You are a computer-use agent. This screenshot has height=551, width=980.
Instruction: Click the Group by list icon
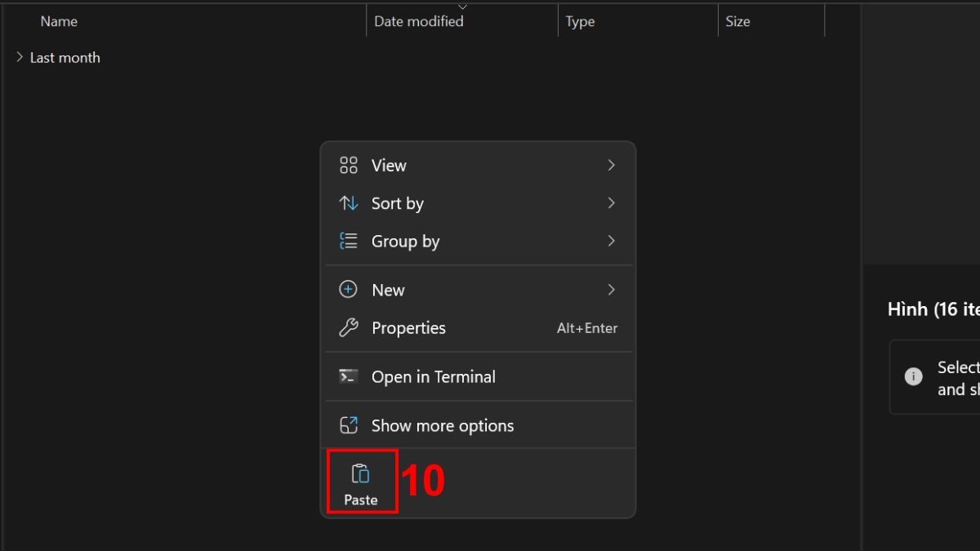click(x=349, y=242)
